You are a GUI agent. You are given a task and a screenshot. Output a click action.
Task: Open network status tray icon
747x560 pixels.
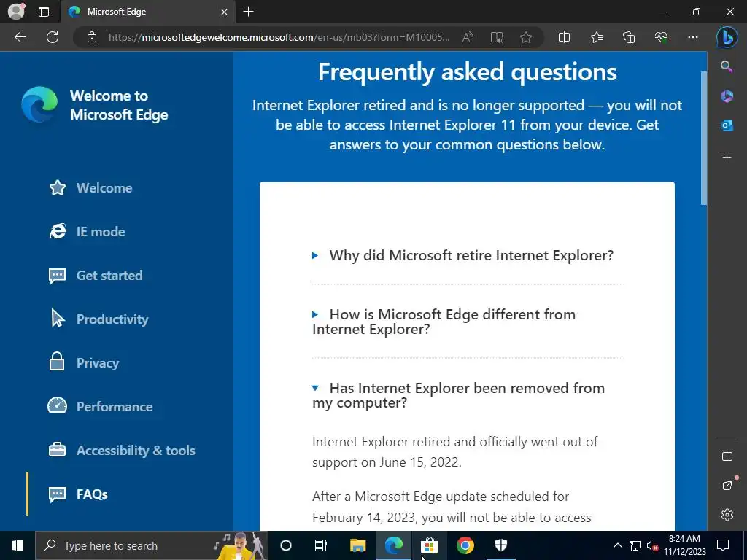[635, 545]
